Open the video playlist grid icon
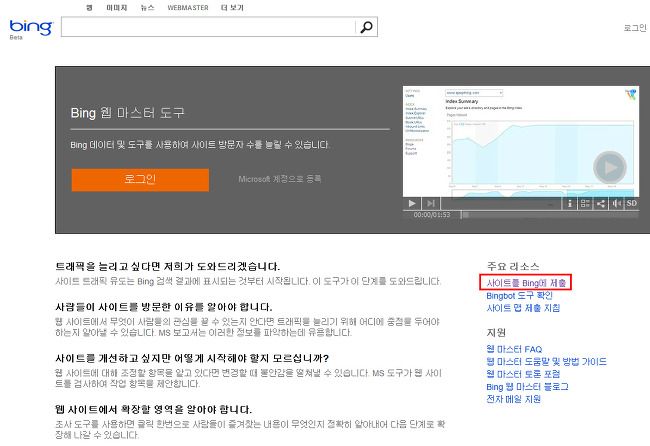The width and height of the screenshot is (650, 446). 585,204
